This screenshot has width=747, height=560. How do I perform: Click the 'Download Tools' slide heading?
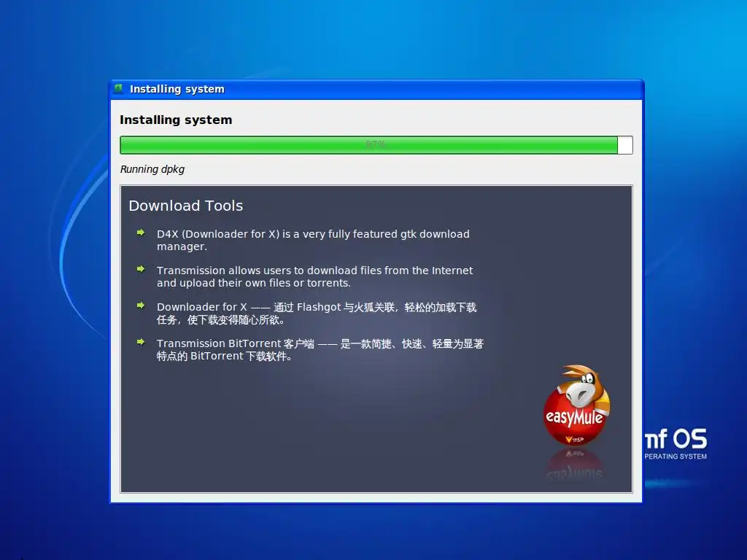point(186,206)
